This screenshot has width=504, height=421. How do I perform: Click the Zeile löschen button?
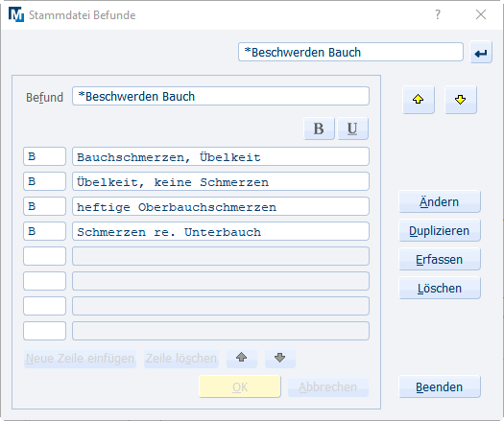tap(181, 359)
